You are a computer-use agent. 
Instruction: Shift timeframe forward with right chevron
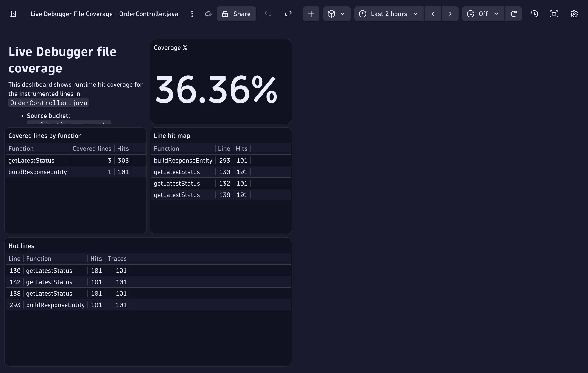coord(450,14)
